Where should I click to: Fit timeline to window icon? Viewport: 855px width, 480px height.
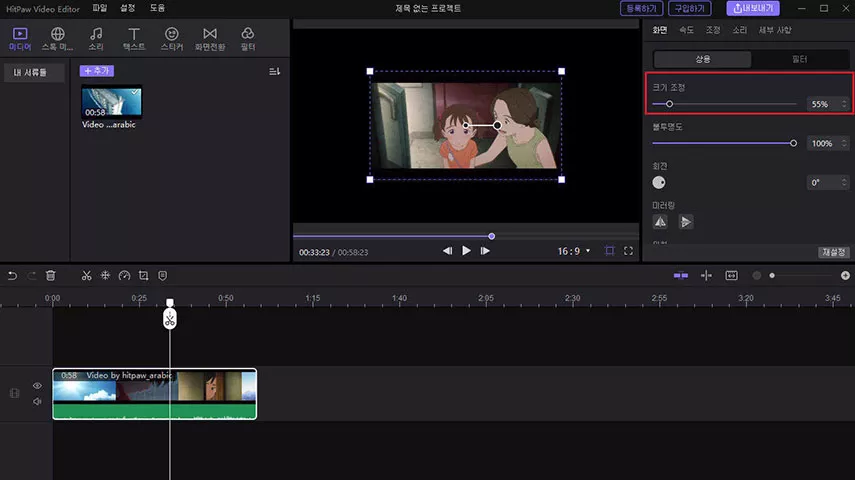point(731,275)
